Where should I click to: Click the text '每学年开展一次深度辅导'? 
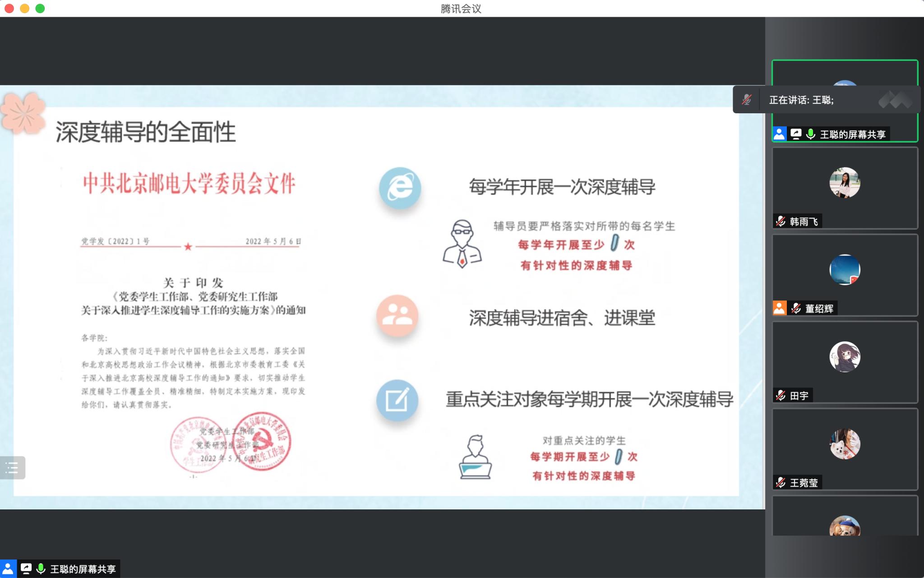click(562, 187)
